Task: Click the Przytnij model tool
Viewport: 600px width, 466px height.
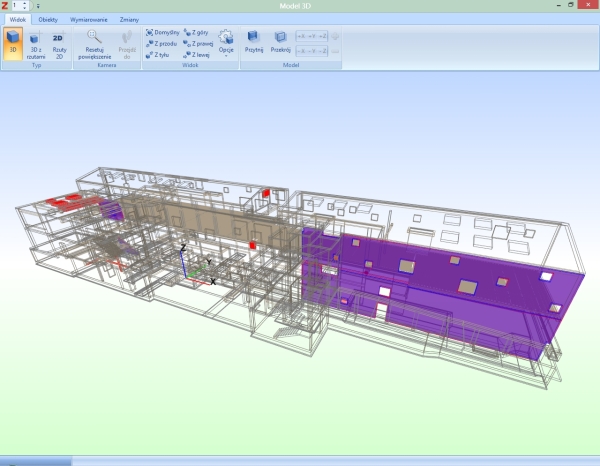Action: coord(254,41)
